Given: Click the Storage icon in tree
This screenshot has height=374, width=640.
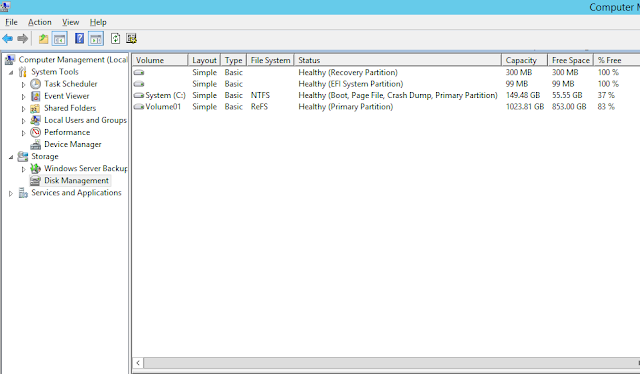Looking at the screenshot, I should pos(23,156).
